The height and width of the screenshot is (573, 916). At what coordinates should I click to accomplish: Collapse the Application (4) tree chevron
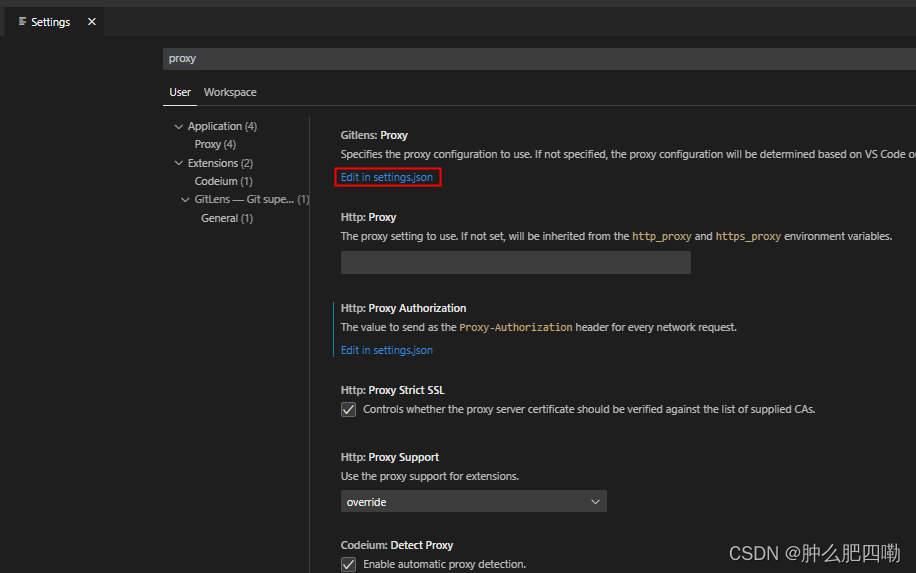click(x=179, y=126)
